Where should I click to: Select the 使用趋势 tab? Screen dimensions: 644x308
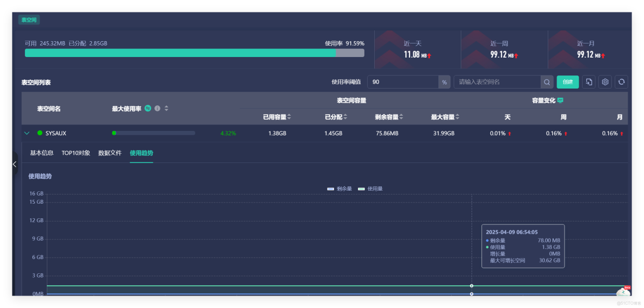tap(141, 153)
